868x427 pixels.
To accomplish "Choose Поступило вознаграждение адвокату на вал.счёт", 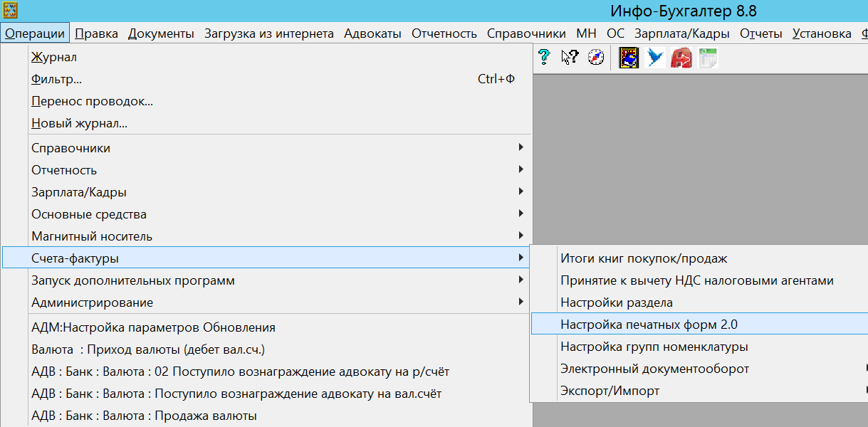I will pyautogui.click(x=267, y=394).
